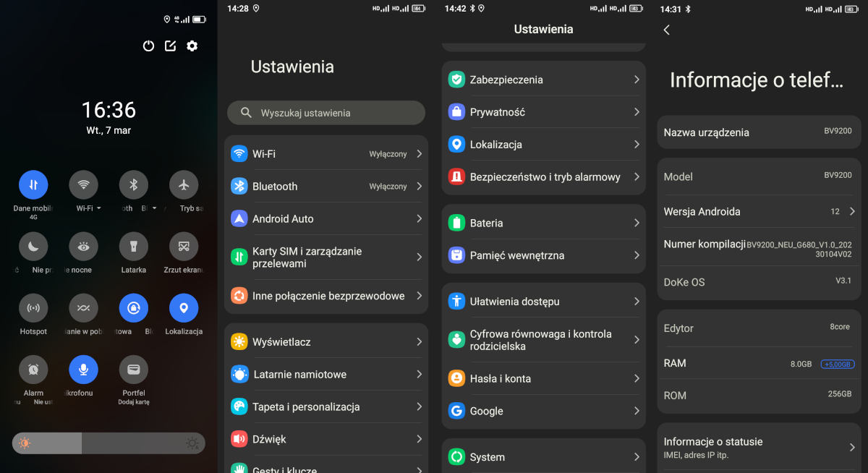Tap the Google icon in settings

[456, 411]
